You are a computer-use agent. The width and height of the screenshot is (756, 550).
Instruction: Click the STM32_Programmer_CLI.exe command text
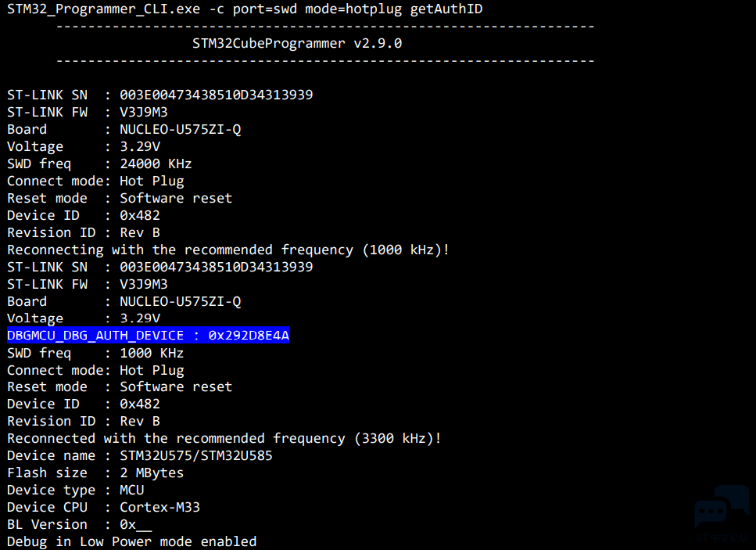click(103, 9)
